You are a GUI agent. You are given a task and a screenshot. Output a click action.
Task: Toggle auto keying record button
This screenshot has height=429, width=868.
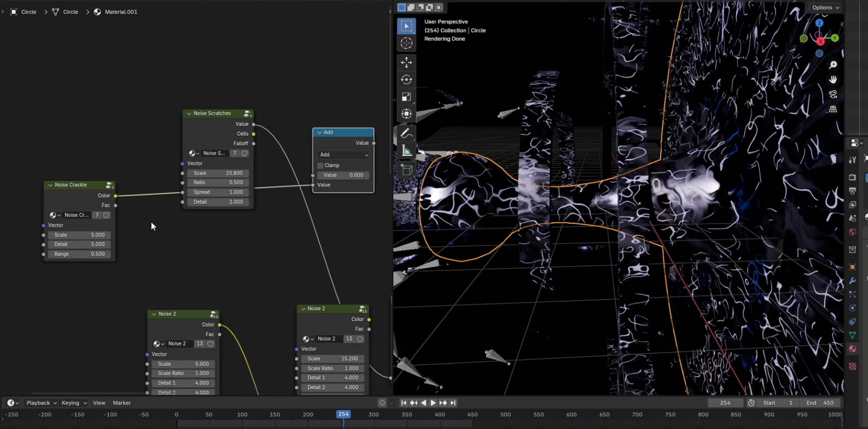(382, 403)
